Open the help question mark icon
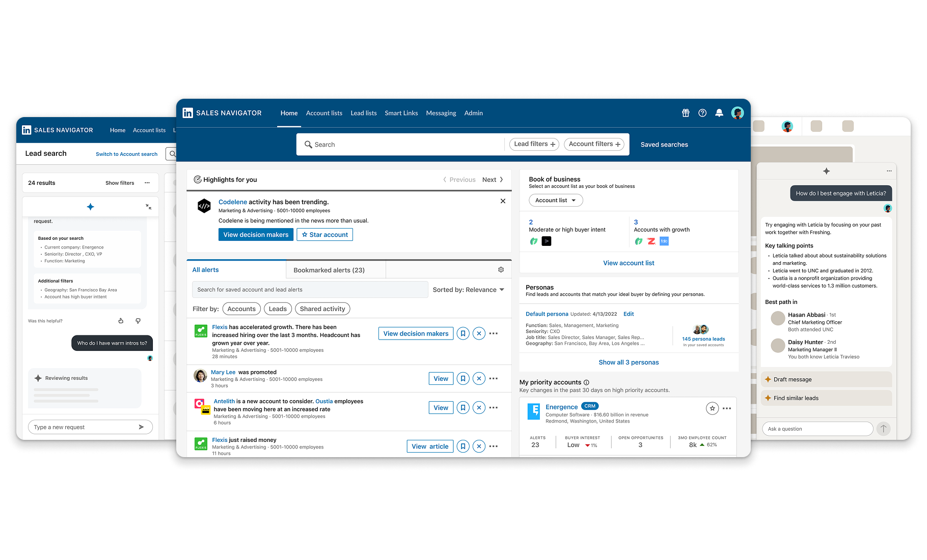Image resolution: width=927 pixels, height=560 pixels. 702,113
